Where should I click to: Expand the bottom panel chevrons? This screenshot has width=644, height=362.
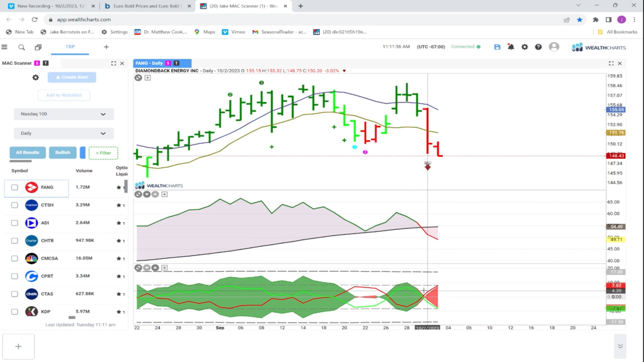click(620, 346)
